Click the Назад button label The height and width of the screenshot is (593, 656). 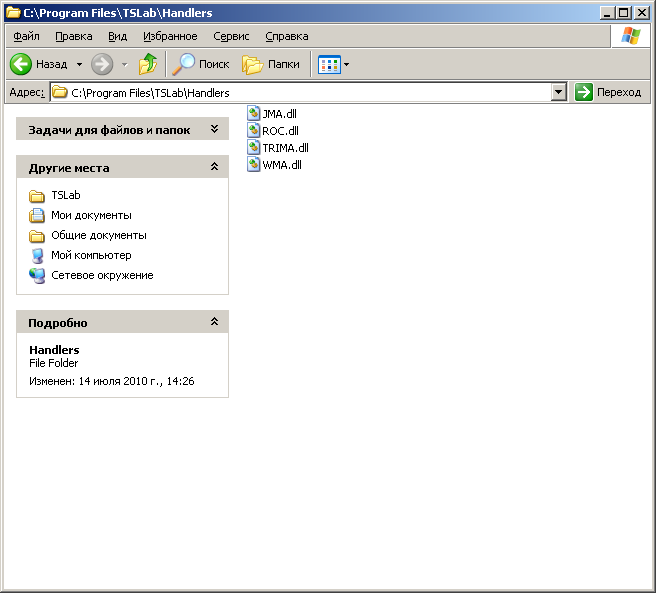(51, 64)
